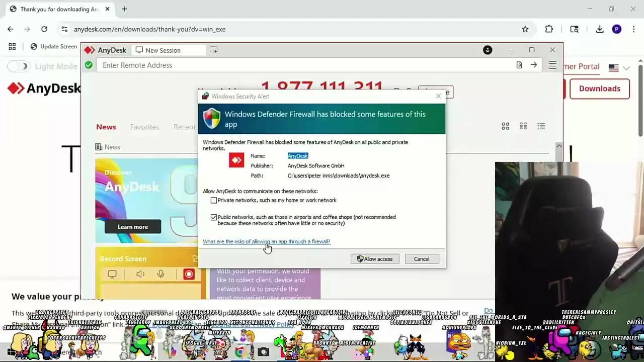Click the AnyDesk news panel scroll up arrow
Viewport: 644px width, 362px height.
coord(558,146)
